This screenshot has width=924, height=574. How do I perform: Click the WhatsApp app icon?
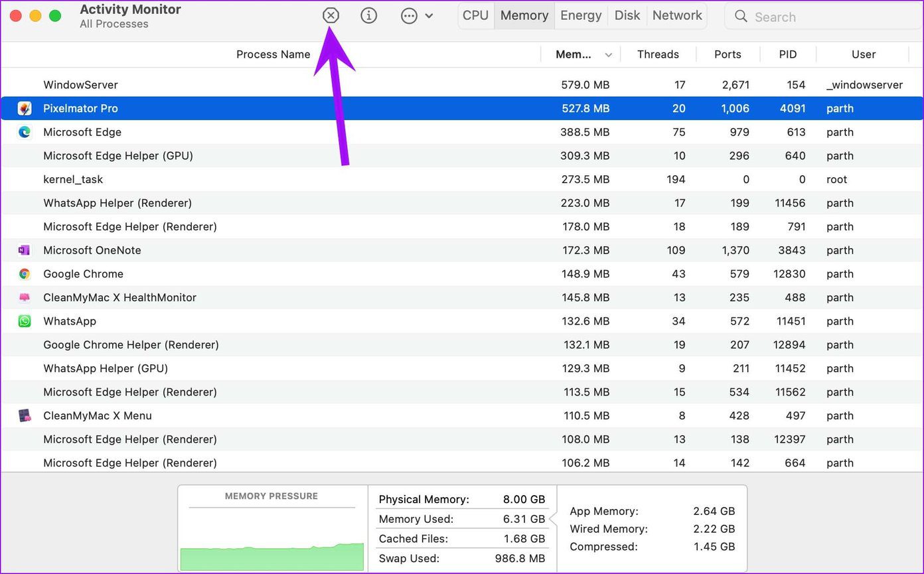pyautogui.click(x=25, y=321)
